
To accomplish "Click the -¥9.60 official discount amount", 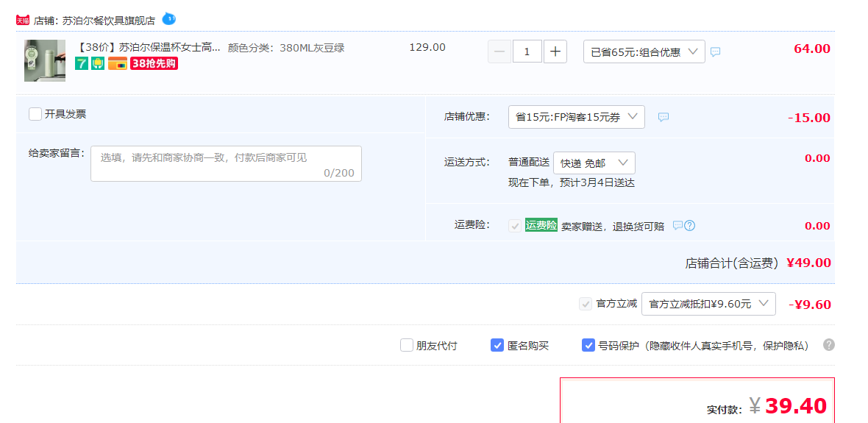I will coord(810,305).
